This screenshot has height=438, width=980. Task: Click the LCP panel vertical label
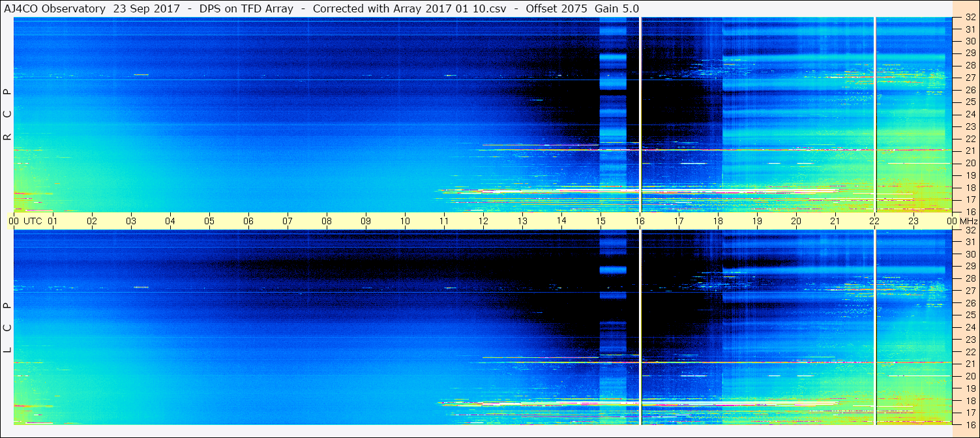(8, 328)
